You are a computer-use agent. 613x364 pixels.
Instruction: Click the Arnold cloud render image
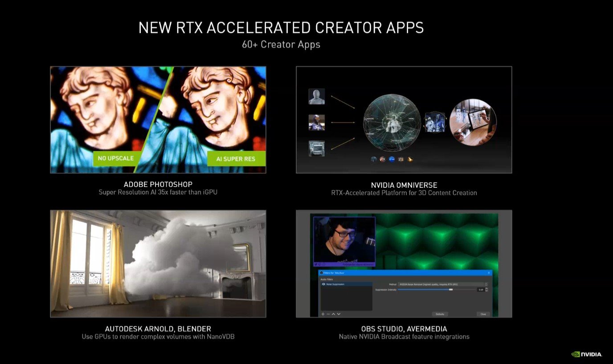[x=158, y=264]
